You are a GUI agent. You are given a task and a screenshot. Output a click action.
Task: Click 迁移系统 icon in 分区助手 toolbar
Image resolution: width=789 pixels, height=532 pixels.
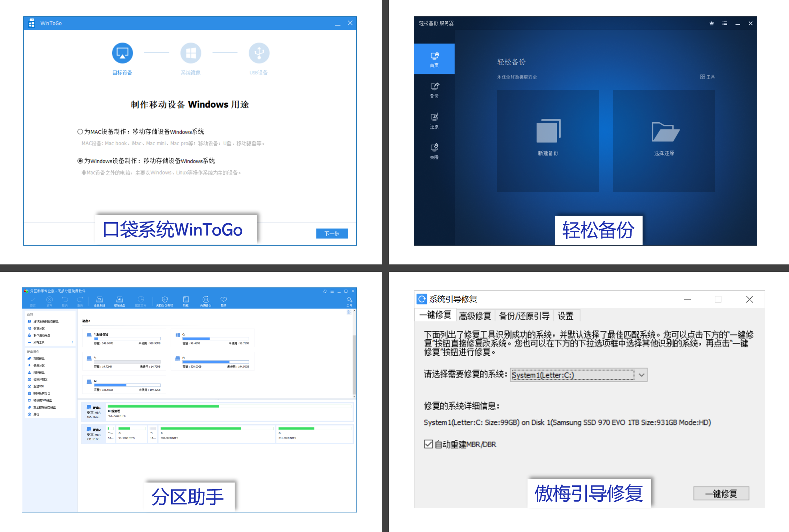[x=99, y=301]
